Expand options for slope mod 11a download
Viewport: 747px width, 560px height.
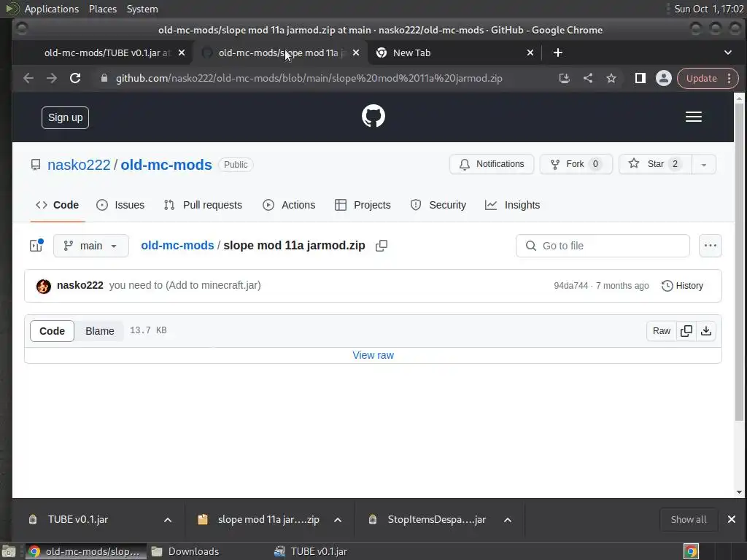(338, 520)
